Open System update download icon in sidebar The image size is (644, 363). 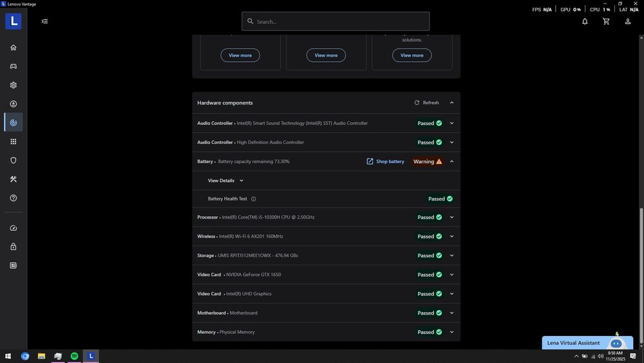point(13,104)
